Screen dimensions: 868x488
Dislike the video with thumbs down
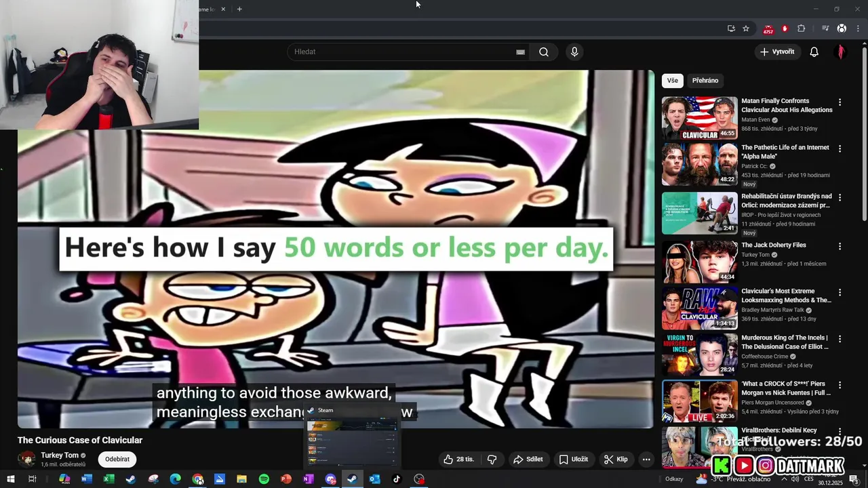pos(492,460)
